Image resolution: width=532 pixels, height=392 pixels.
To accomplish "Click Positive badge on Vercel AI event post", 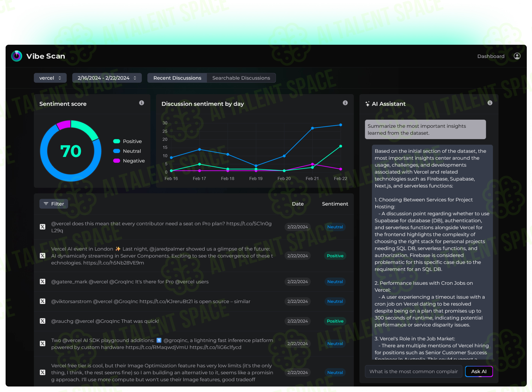I will tap(335, 256).
